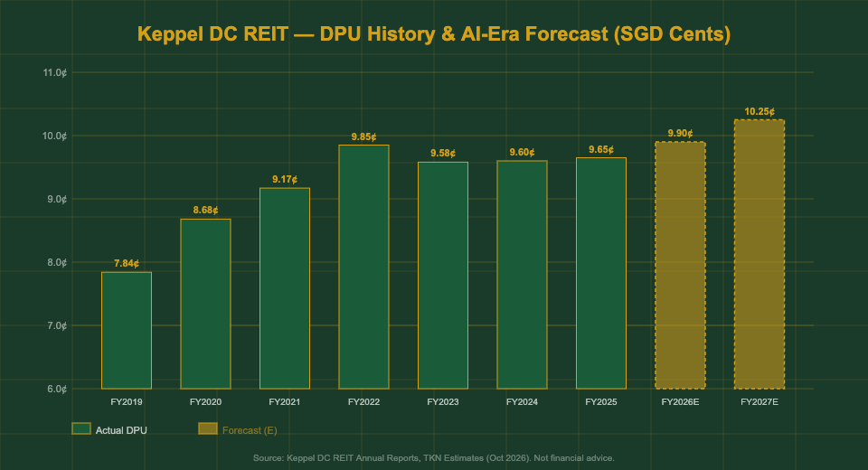Click the 7.84¢ data label
Screen dimensions: 868x470
tap(127, 264)
